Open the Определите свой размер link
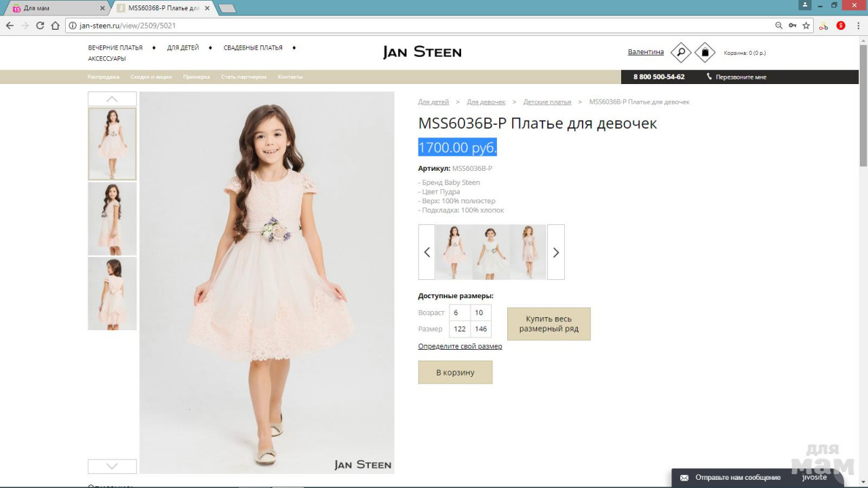Image resolution: width=868 pixels, height=488 pixels. pyautogui.click(x=460, y=346)
